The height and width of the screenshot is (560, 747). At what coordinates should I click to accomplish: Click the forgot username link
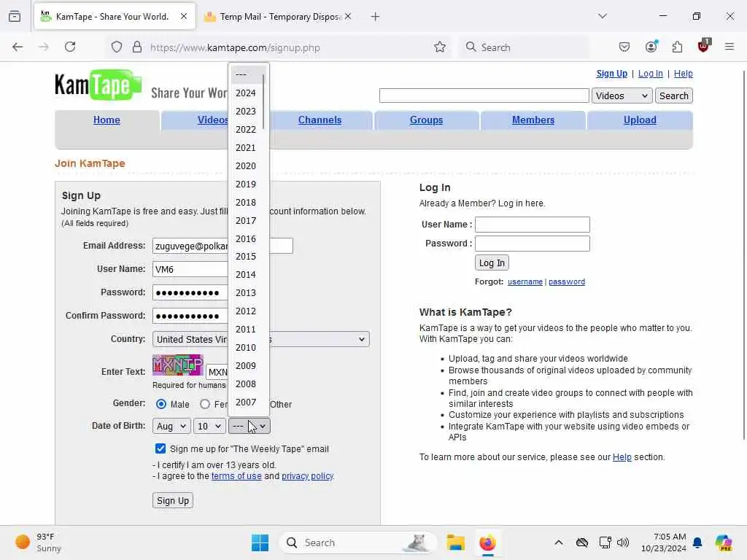(x=525, y=282)
